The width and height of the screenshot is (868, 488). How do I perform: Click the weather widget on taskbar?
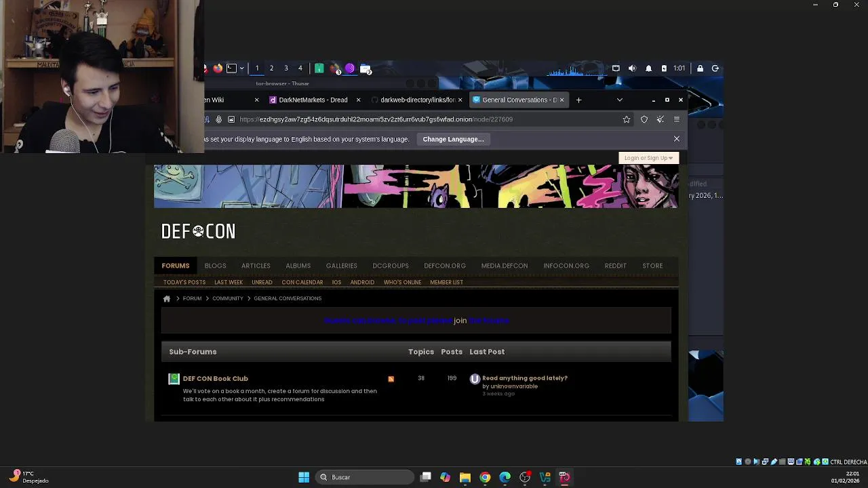28,477
